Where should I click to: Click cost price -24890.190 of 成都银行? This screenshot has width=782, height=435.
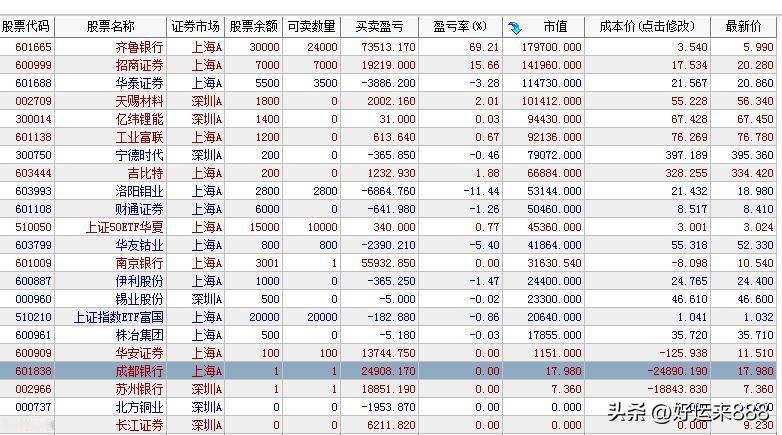point(677,371)
